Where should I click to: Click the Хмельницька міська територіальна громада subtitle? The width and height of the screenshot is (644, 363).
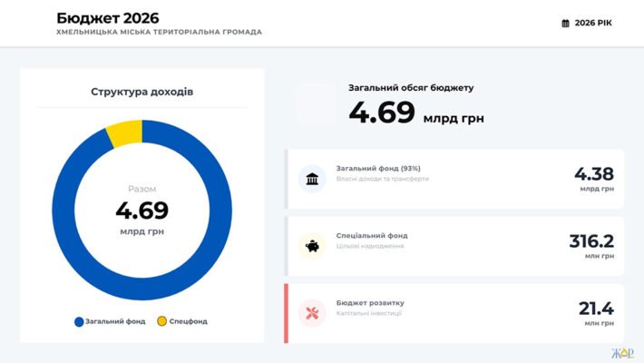coord(159,32)
